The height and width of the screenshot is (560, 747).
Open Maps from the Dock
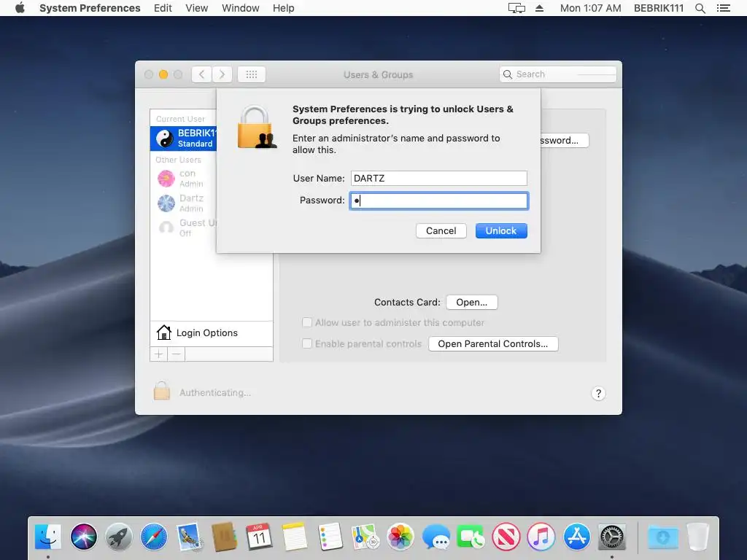pos(365,537)
